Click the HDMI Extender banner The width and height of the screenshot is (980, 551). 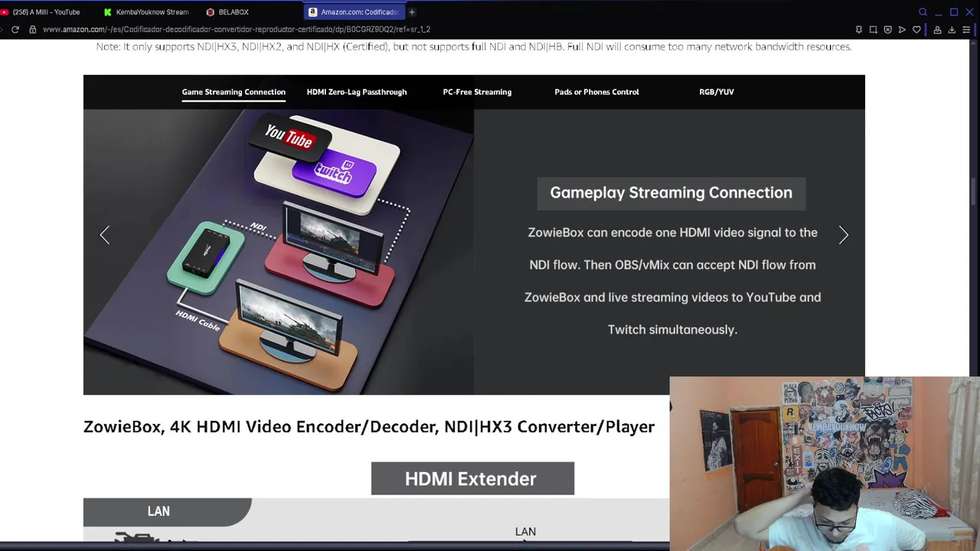point(472,478)
